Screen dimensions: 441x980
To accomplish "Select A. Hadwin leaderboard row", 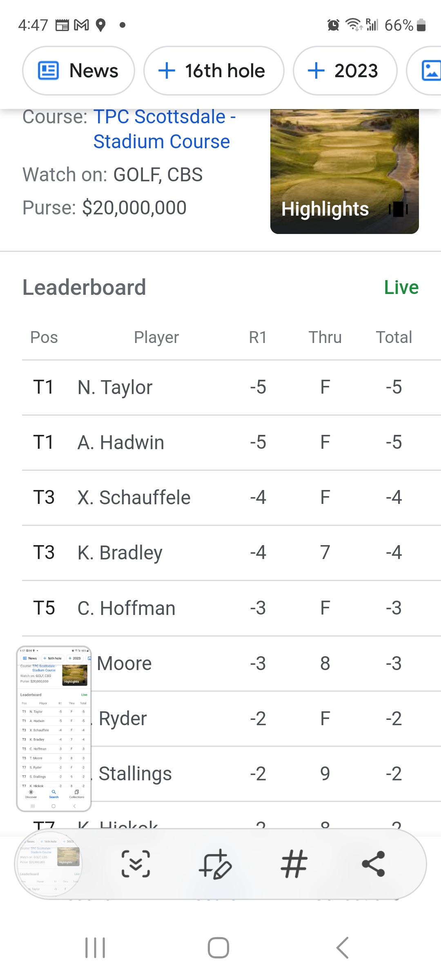I will [x=220, y=442].
